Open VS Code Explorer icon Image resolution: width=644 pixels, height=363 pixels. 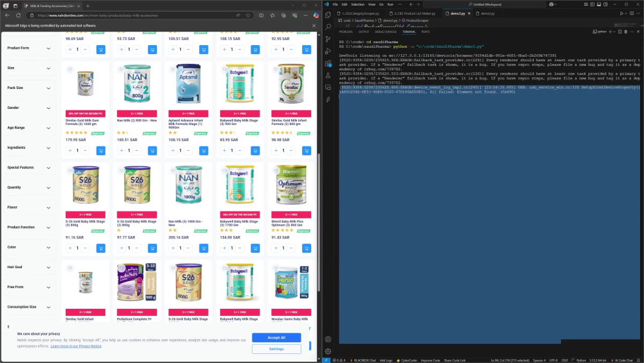coord(328,14)
